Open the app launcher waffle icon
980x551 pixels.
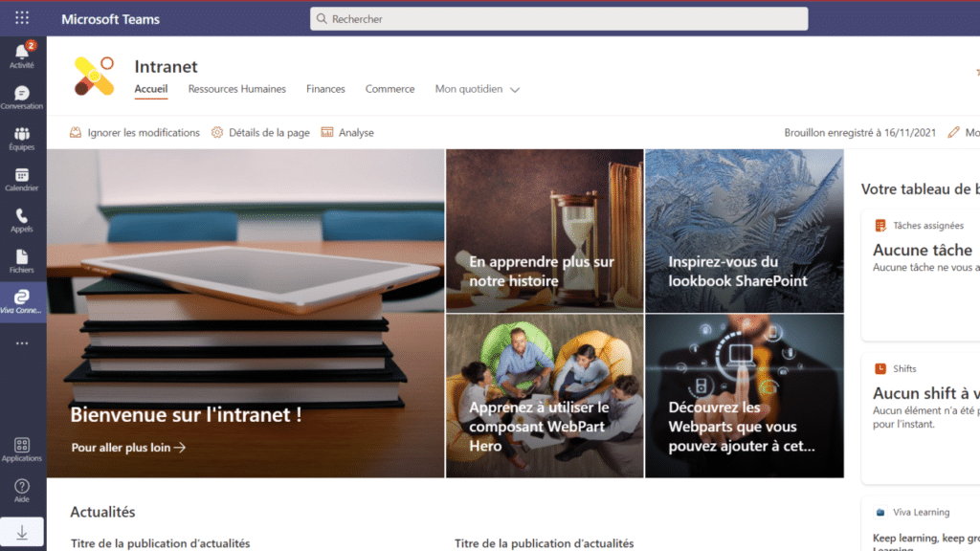point(22,18)
